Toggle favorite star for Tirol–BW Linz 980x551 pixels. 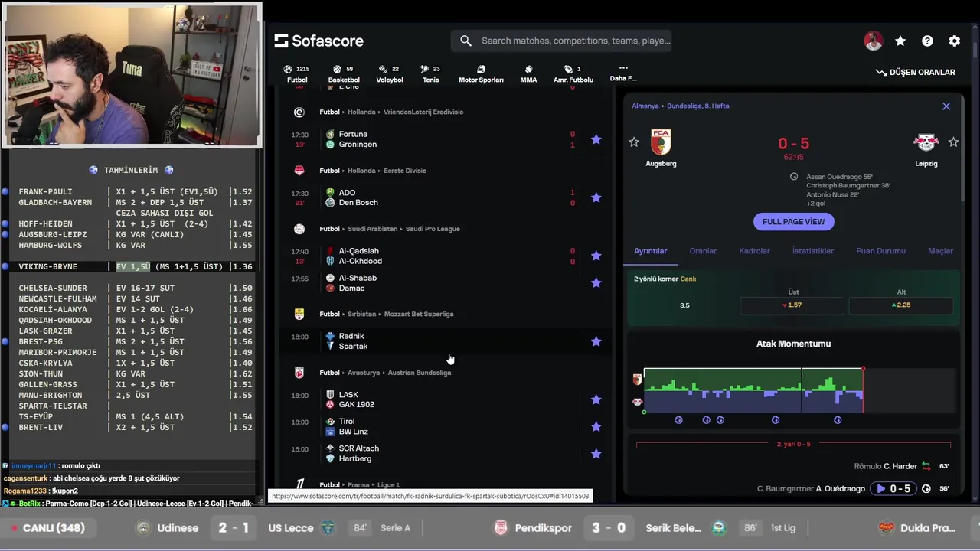(596, 426)
